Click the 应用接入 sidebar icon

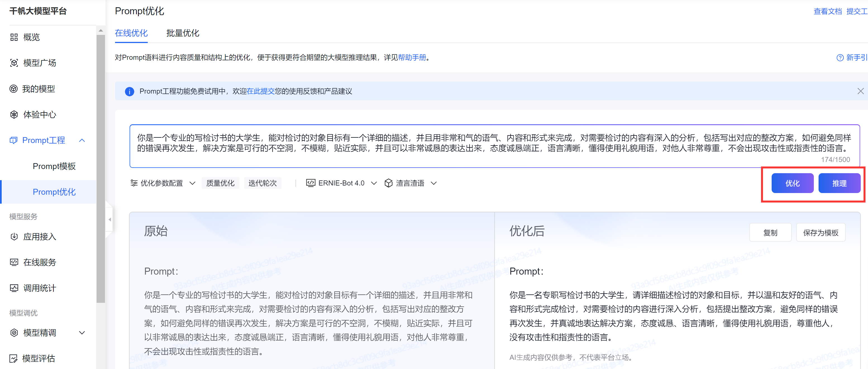tap(14, 237)
